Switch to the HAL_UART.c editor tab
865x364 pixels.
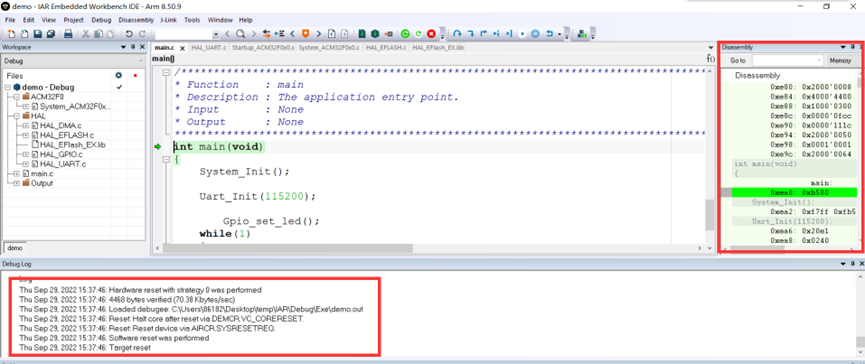209,47
